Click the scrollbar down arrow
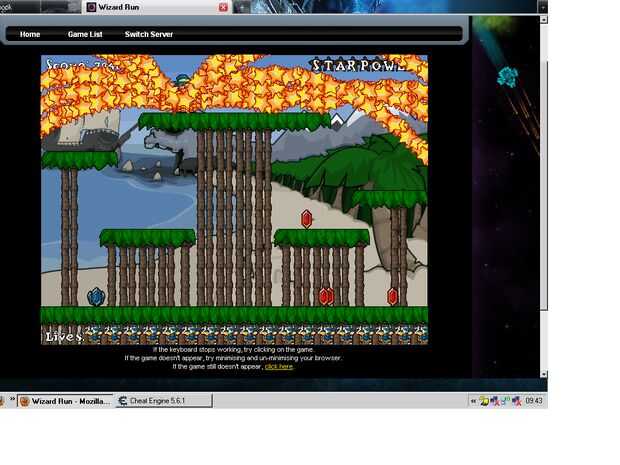Image resolution: width=620 pixels, height=465 pixels. tap(544, 374)
